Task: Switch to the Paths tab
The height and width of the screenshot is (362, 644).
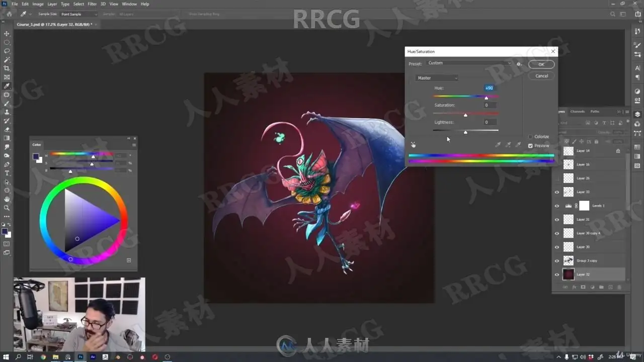Action: 595,112
